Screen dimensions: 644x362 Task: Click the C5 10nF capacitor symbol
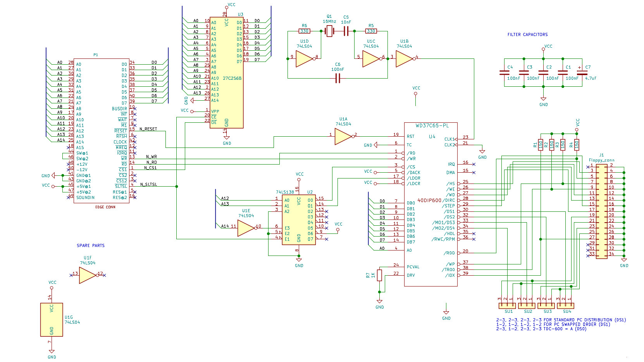click(346, 31)
